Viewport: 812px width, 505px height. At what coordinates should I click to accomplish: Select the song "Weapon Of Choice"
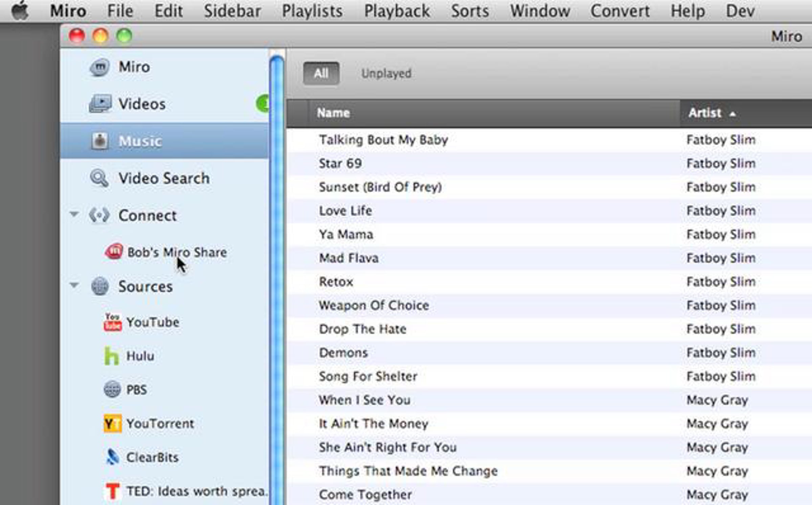coord(374,305)
